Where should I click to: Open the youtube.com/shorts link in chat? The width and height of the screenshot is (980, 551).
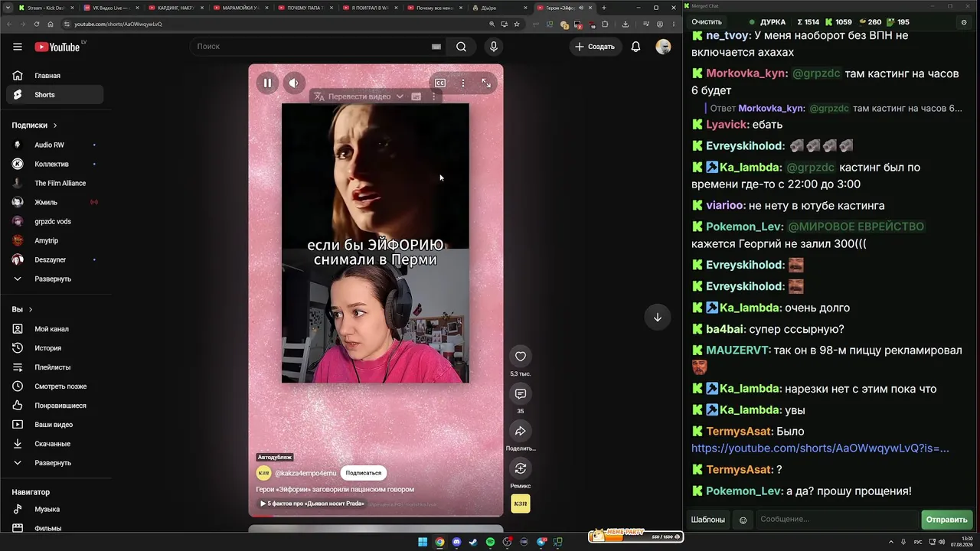(x=820, y=448)
